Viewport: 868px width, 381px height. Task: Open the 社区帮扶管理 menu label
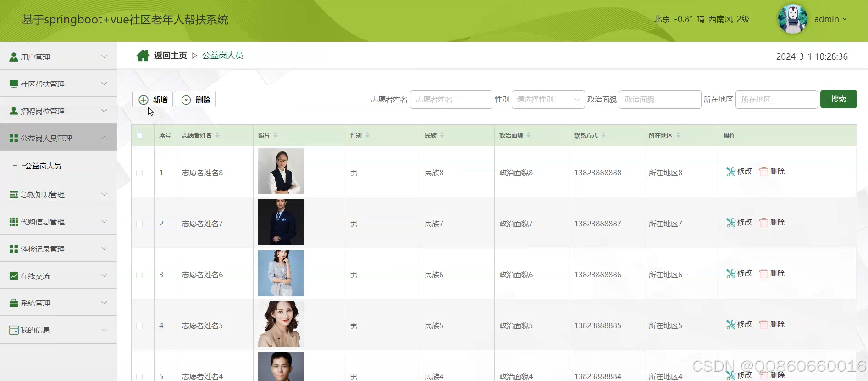pos(43,84)
